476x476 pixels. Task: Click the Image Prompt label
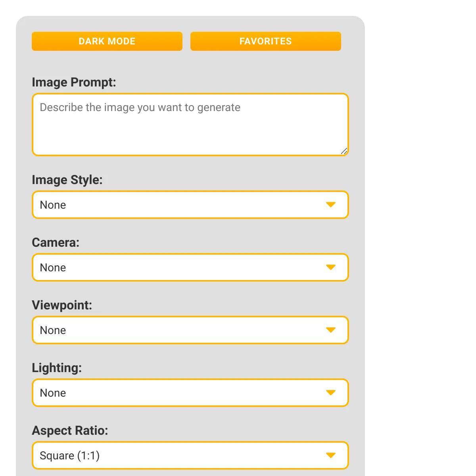pyautogui.click(x=74, y=83)
